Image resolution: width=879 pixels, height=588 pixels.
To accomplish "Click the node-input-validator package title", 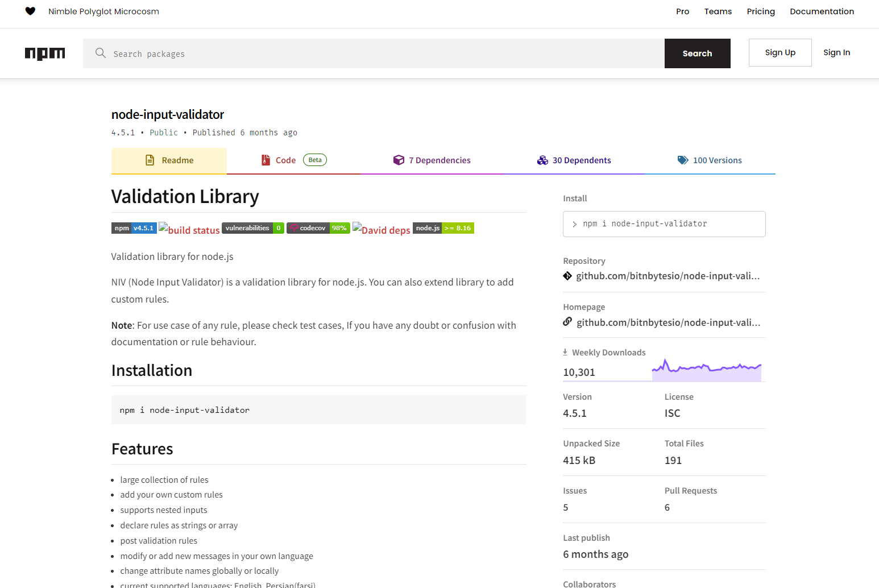I will pyautogui.click(x=168, y=114).
